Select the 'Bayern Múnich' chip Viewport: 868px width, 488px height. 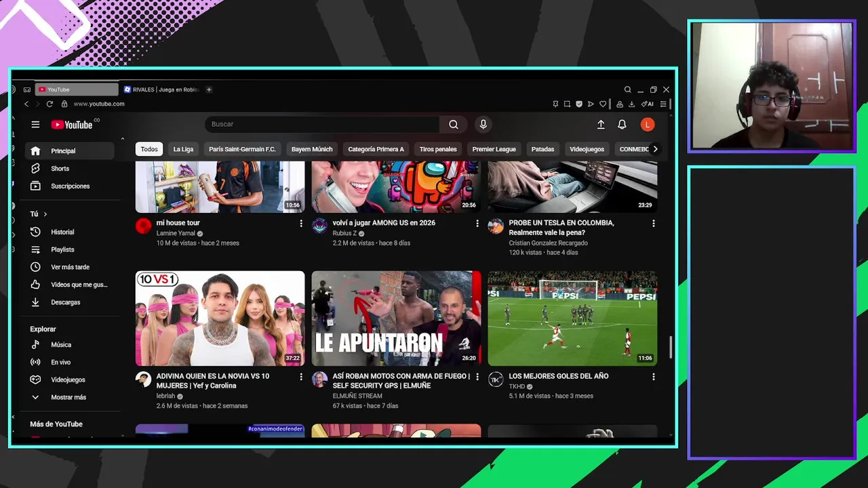pos(312,149)
